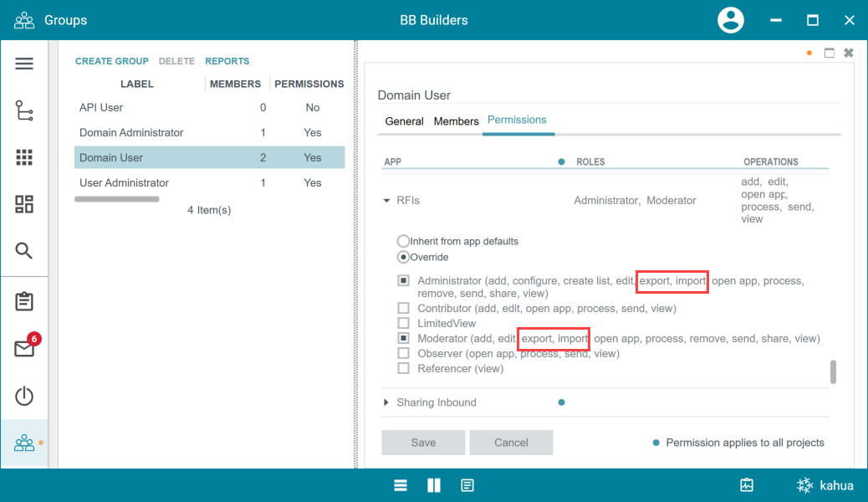Viewport: 868px width, 502px height.
Task: Click the permissions list vertical scrollbar
Action: point(833,371)
